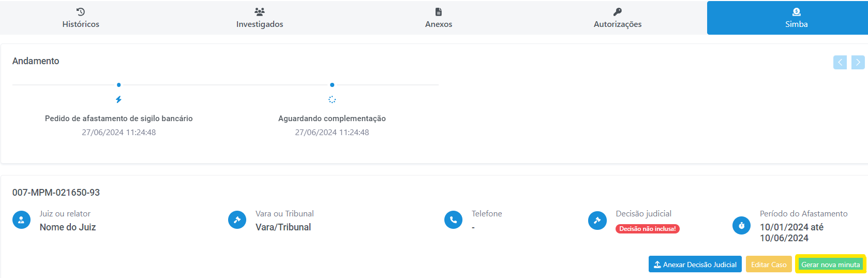
Task: Click the timestamp under Aguardando complementação
Action: click(332, 133)
